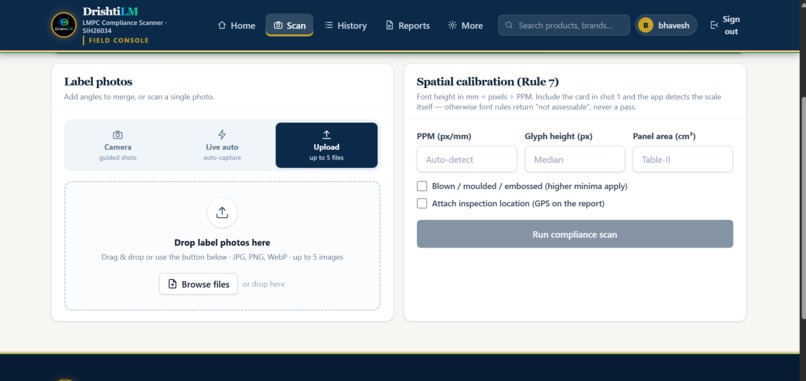
Task: Click the Glyph height (px) field
Action: [575, 159]
